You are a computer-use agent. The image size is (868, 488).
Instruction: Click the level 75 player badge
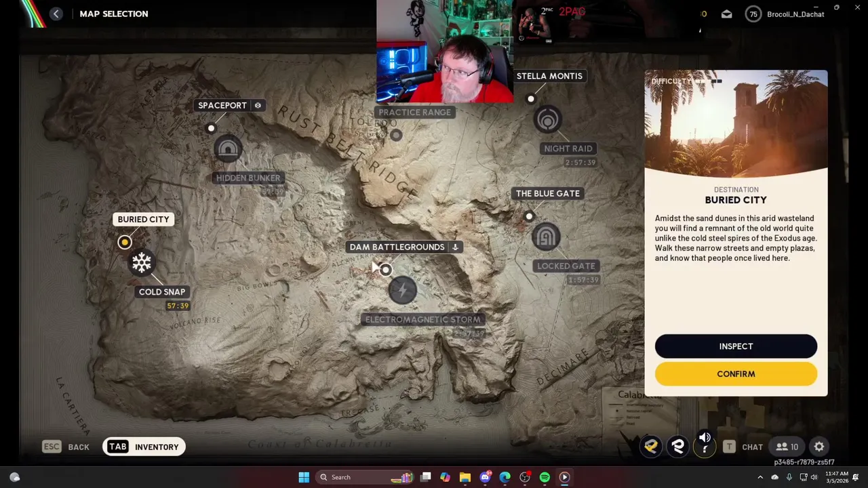(753, 14)
